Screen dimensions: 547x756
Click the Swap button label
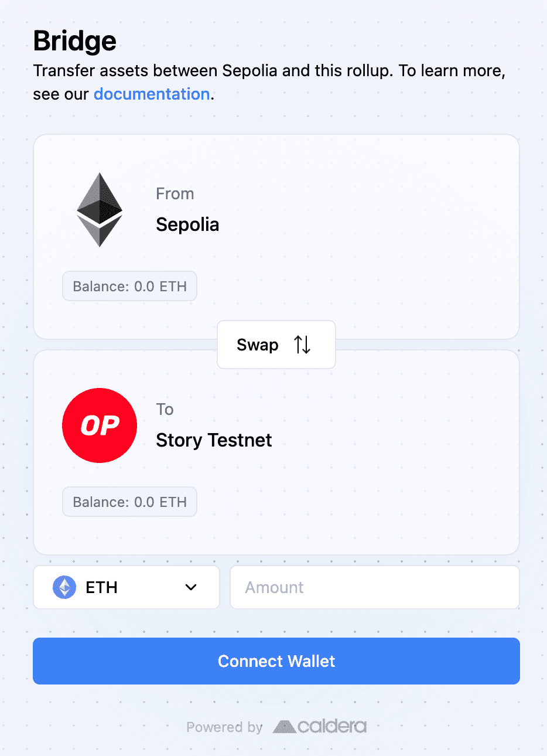click(258, 345)
